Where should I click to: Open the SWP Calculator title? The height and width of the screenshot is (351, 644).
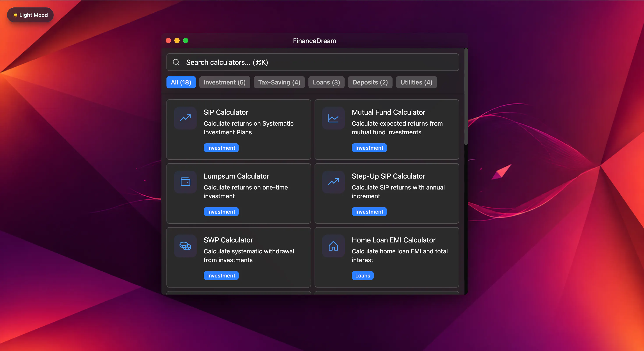[x=228, y=240]
